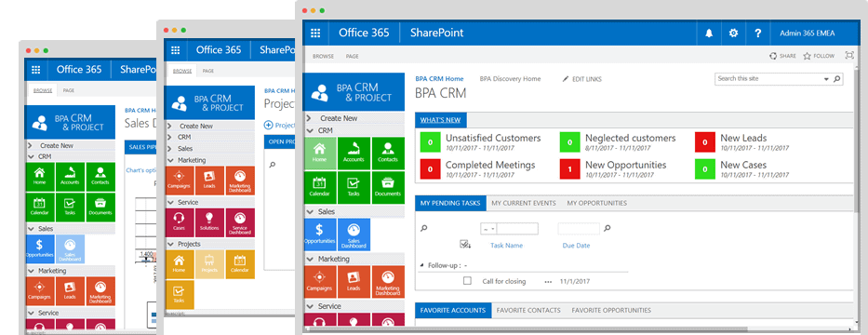Image resolution: width=868 pixels, height=335 pixels.
Task: Click the Follow star in the ribbon
Action: (x=808, y=56)
